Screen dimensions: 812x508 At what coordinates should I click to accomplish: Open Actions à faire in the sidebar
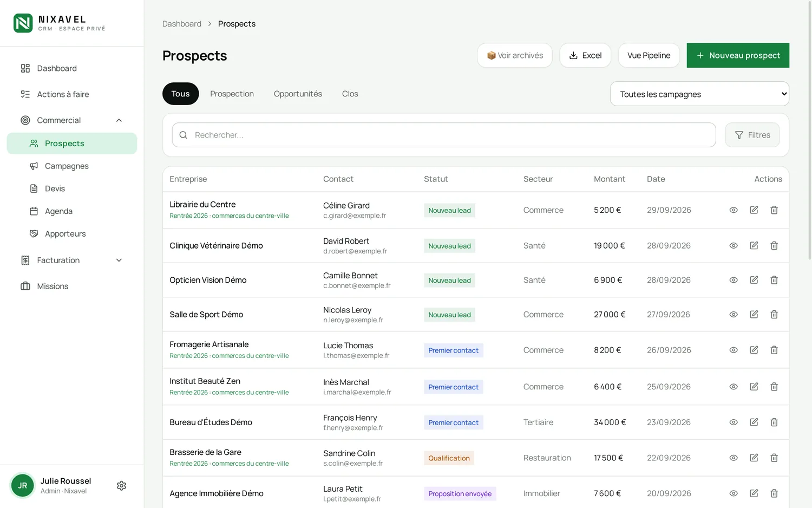coord(72,94)
